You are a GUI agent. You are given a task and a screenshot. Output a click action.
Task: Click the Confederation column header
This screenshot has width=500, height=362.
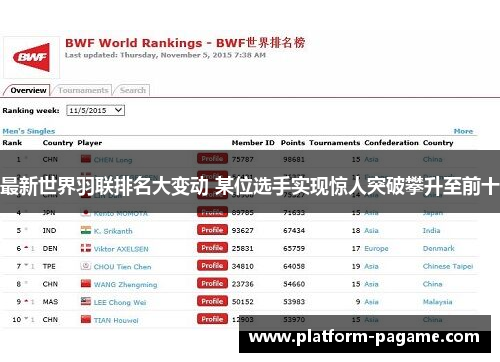tap(391, 143)
